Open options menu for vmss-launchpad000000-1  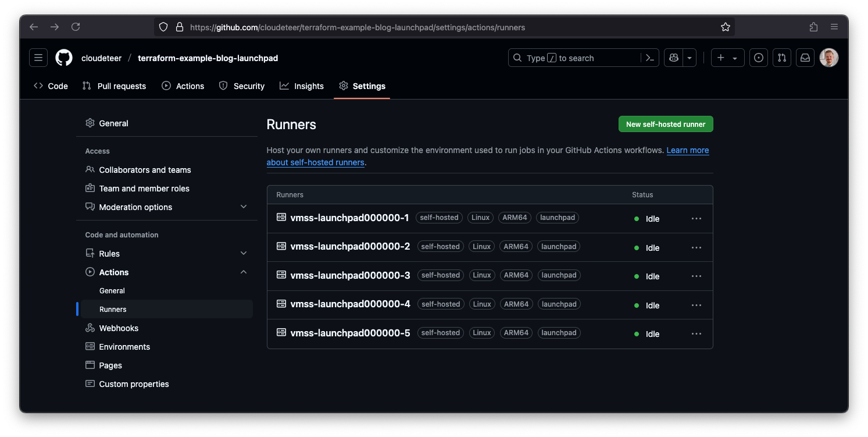pos(696,219)
